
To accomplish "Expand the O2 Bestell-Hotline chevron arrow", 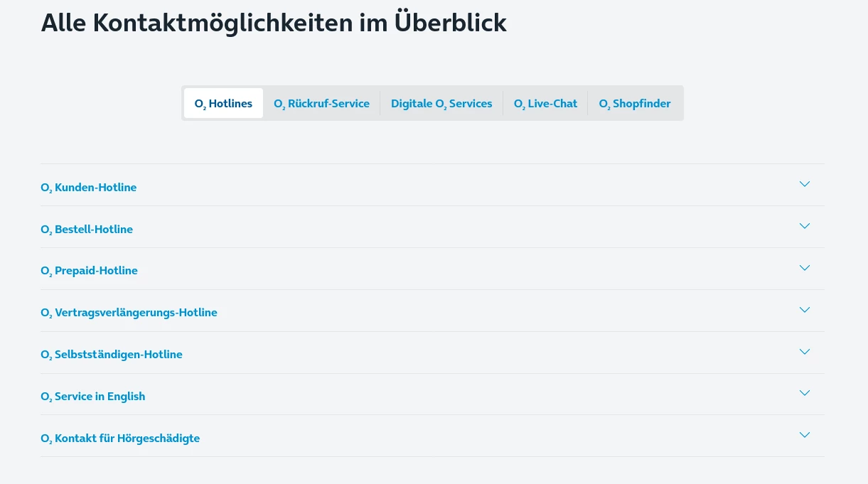I will [804, 226].
